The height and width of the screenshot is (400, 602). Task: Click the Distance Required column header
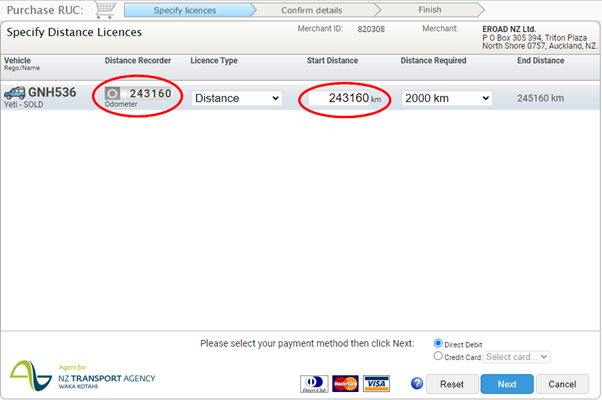[x=433, y=61]
